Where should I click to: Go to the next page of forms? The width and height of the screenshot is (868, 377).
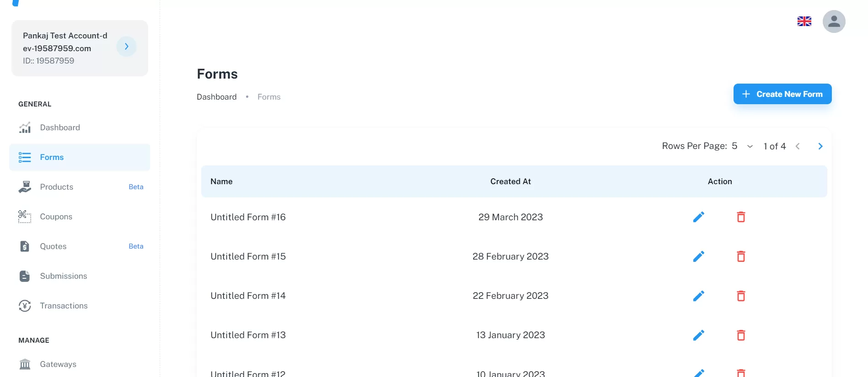click(820, 146)
